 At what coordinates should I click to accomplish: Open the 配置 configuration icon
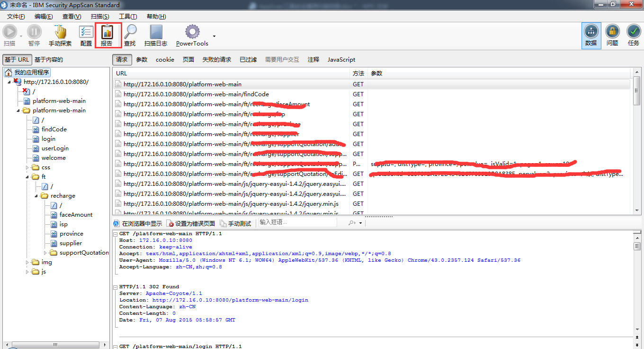[x=86, y=32]
